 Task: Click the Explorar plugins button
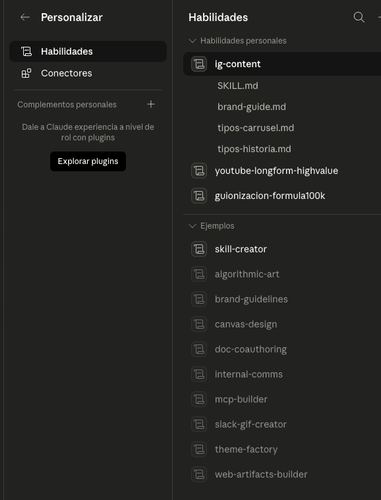click(88, 161)
